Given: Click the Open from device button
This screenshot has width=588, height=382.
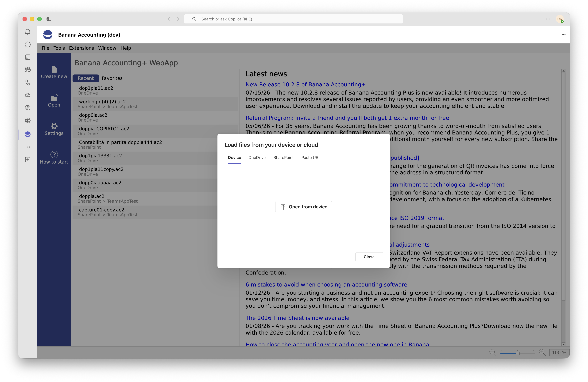Looking at the screenshot, I should pyautogui.click(x=303, y=207).
